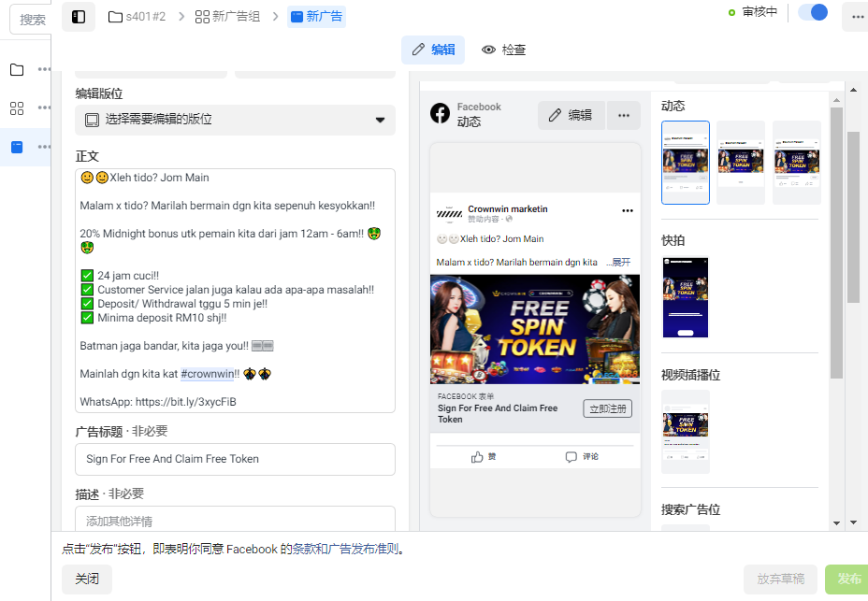Select the ad set grid icon in sidebar

[17, 107]
